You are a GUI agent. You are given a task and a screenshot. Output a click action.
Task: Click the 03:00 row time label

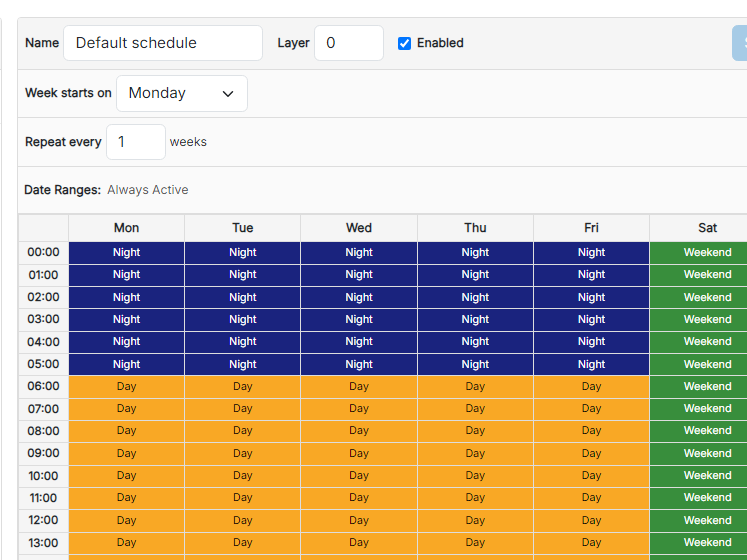(x=43, y=319)
